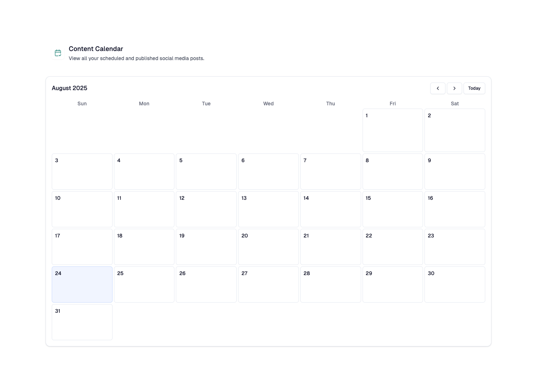Select August 31 on the calendar

coord(82,322)
